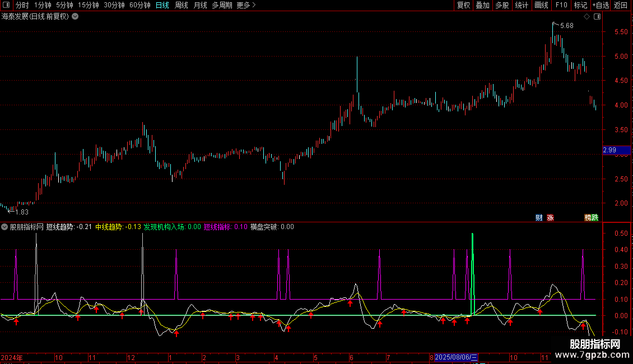Click the red 涨 badge icon
Viewport: 633px width, 364px height.
(x=550, y=218)
